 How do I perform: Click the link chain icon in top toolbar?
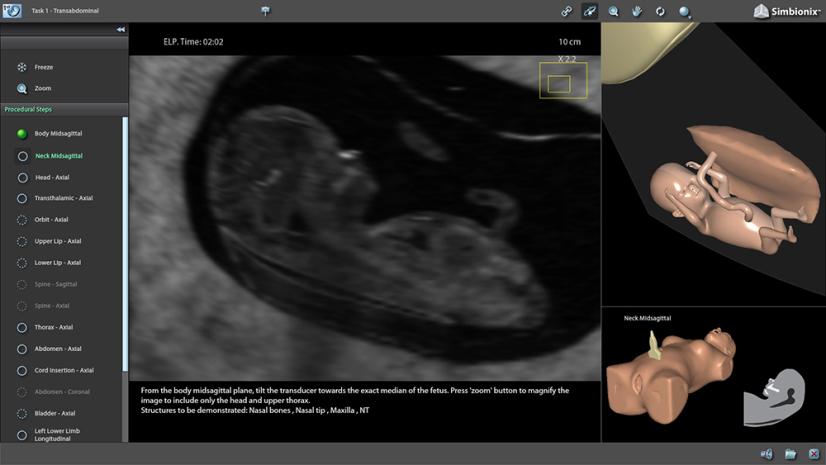click(567, 11)
